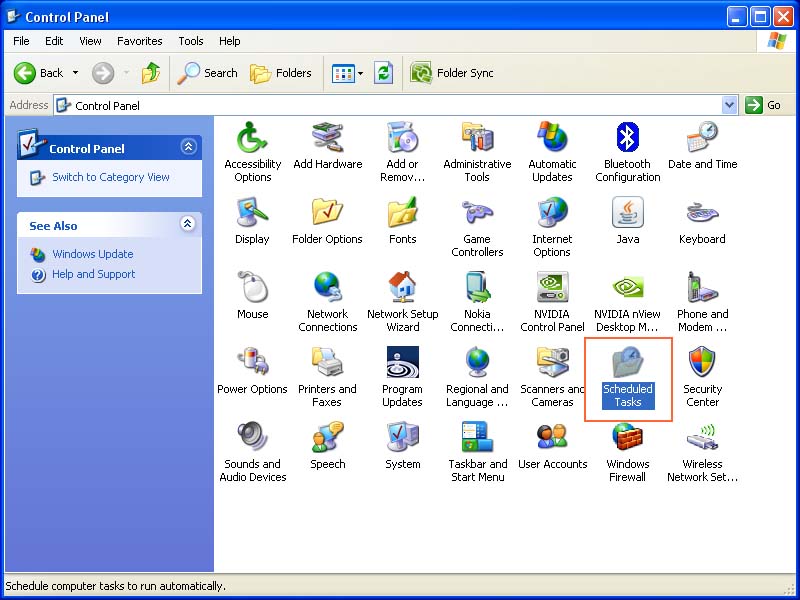Go up one folder level
This screenshot has height=600, width=800.
point(151,73)
